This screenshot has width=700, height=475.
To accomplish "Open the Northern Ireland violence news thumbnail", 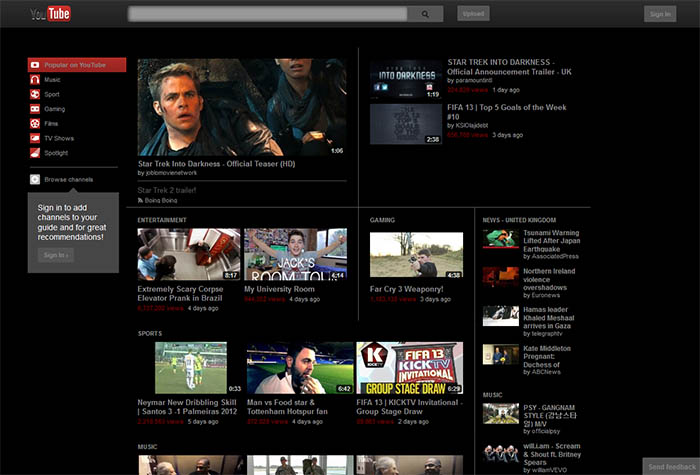I will 501,277.
